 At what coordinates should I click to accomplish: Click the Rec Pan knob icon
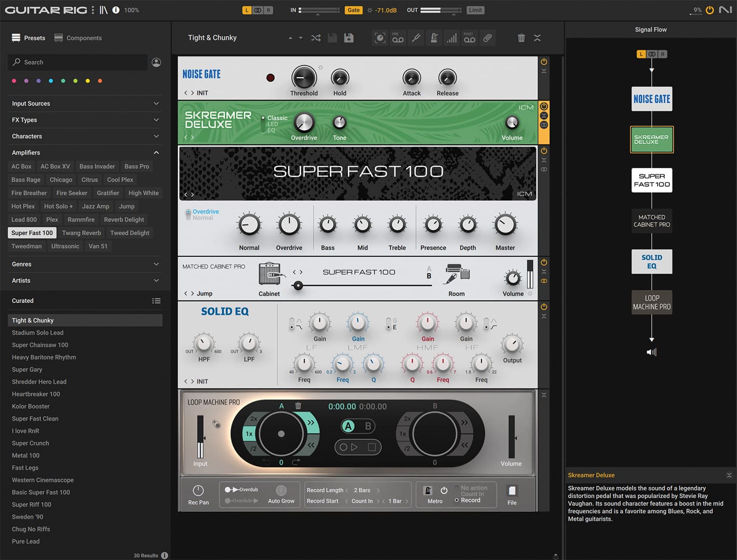click(198, 490)
